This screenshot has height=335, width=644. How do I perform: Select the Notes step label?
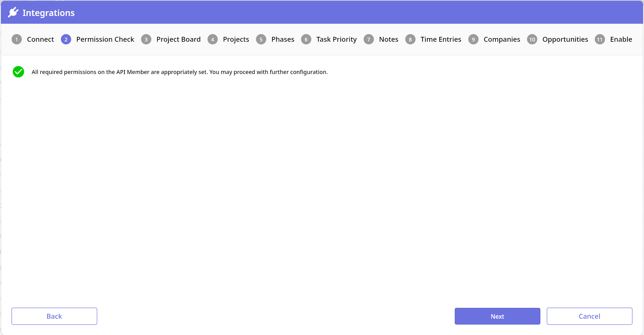389,39
